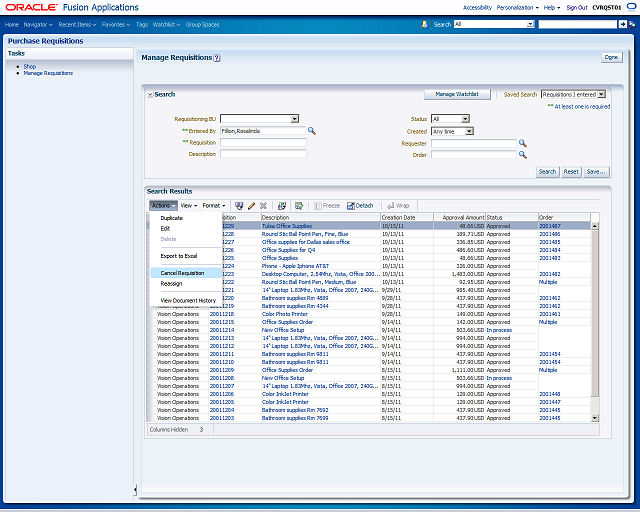Viewport: 640px width, 512px height.
Task: Click in the Requisition input field
Action: pos(263,142)
